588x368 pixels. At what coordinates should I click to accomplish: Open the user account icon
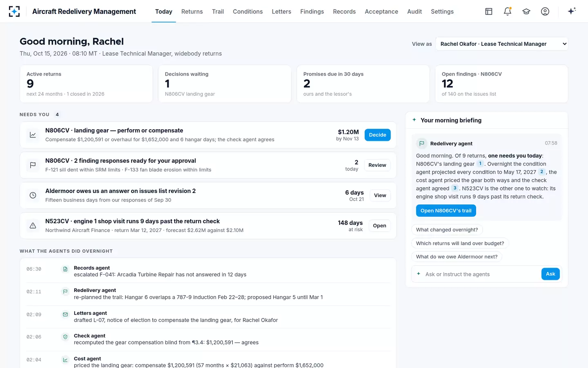545,11
